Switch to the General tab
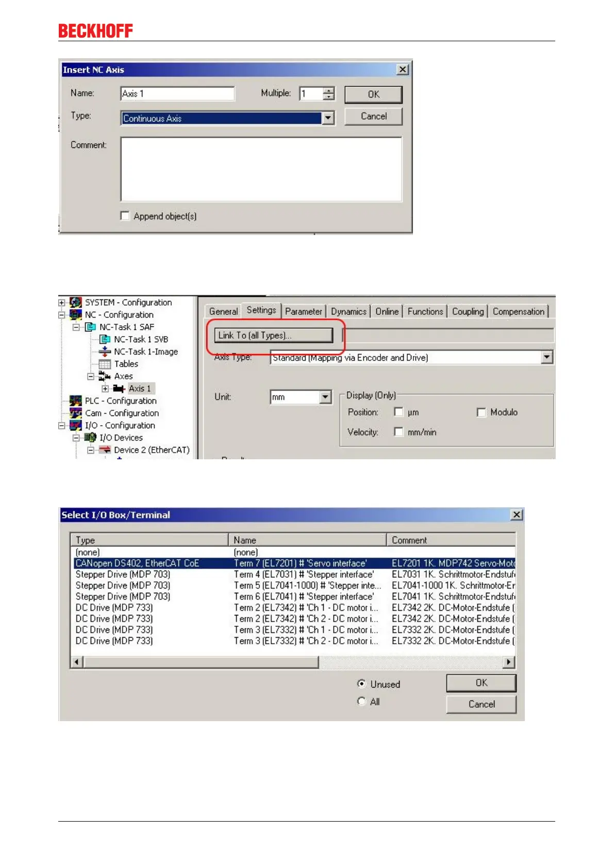This screenshot has width=614, height=868. [x=223, y=311]
